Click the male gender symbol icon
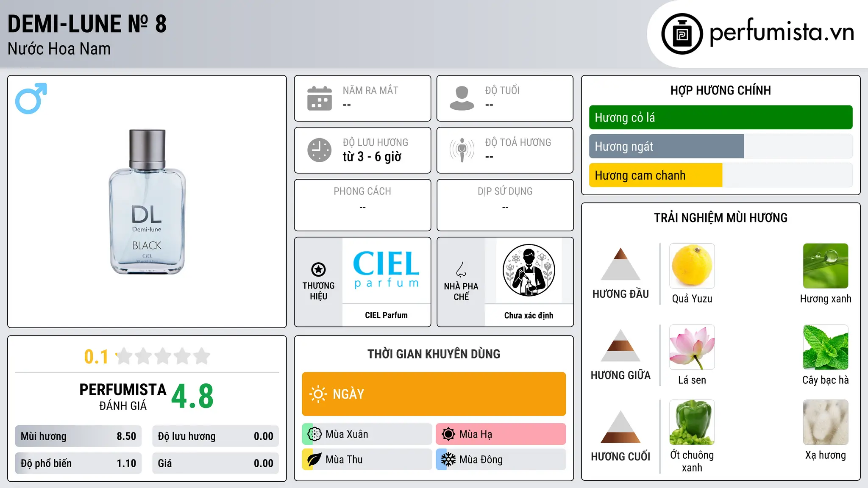Image resolution: width=868 pixels, height=488 pixels. [31, 98]
